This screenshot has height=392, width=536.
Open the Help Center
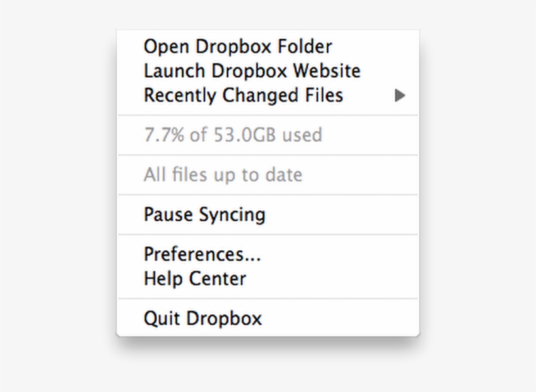point(195,279)
